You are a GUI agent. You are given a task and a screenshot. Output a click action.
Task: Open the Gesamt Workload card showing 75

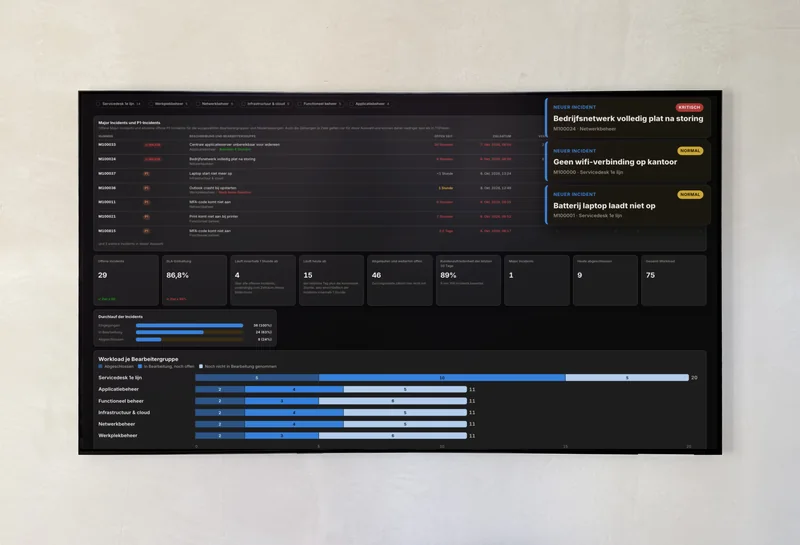(x=673, y=280)
